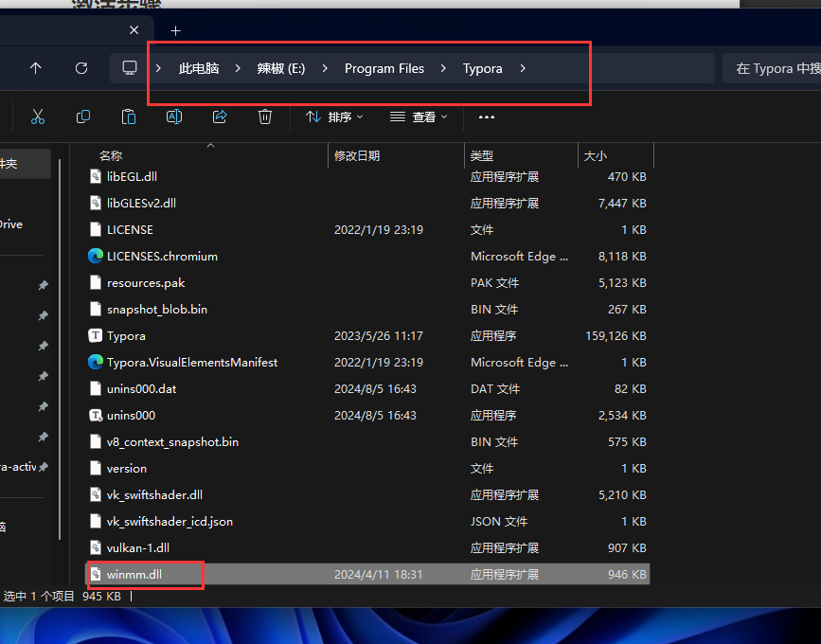Image resolution: width=821 pixels, height=644 pixels.
Task: Click the DAT 文件 type cell
Action: pos(495,389)
